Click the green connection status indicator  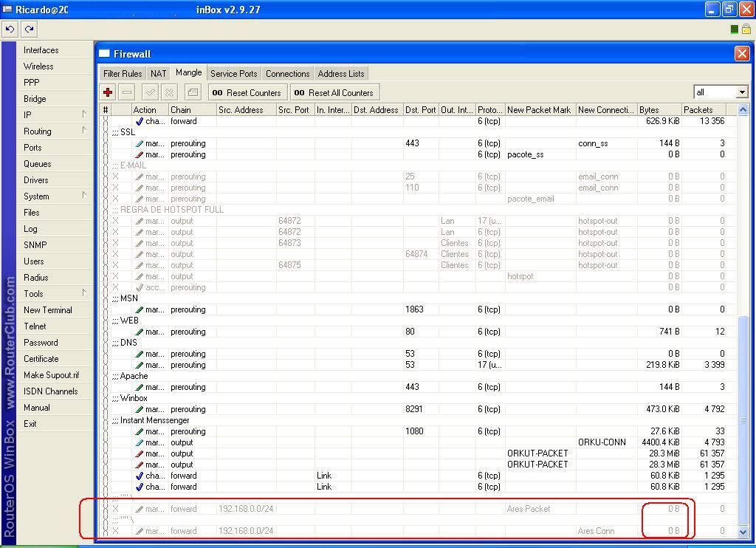click(734, 30)
